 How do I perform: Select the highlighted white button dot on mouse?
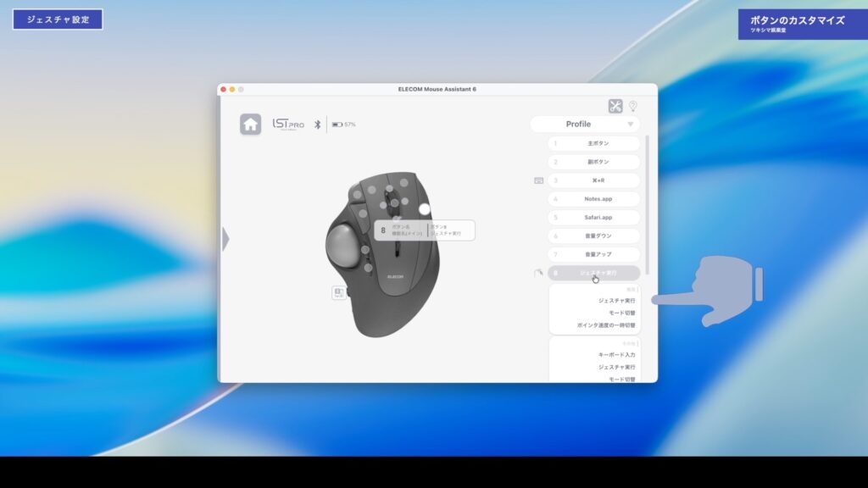pyautogui.click(x=425, y=208)
